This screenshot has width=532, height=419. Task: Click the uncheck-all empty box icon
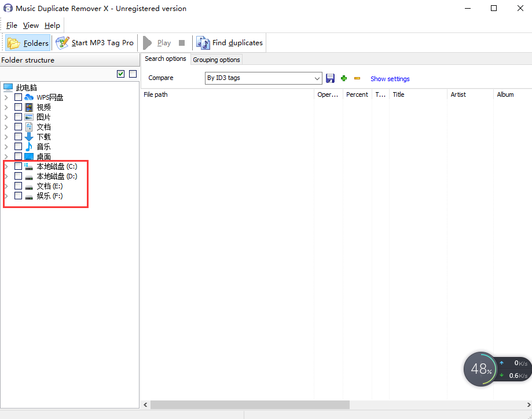(133, 74)
